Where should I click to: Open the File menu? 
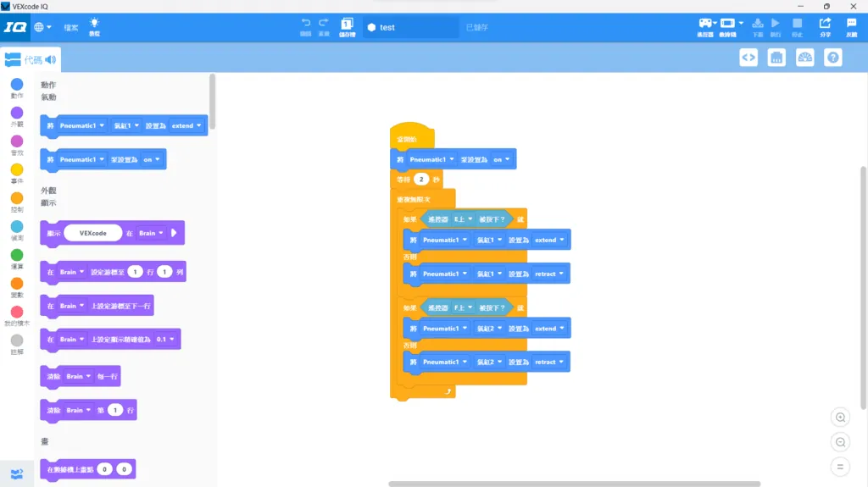[71, 28]
